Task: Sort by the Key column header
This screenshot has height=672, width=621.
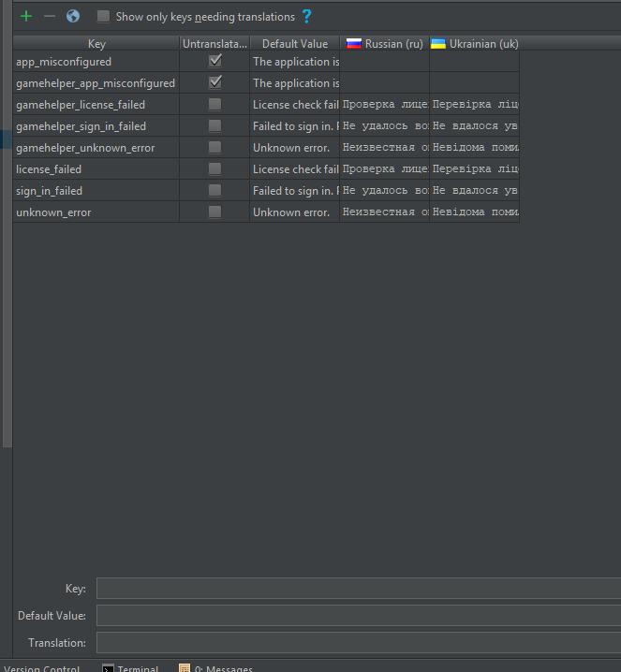Action: click(96, 44)
